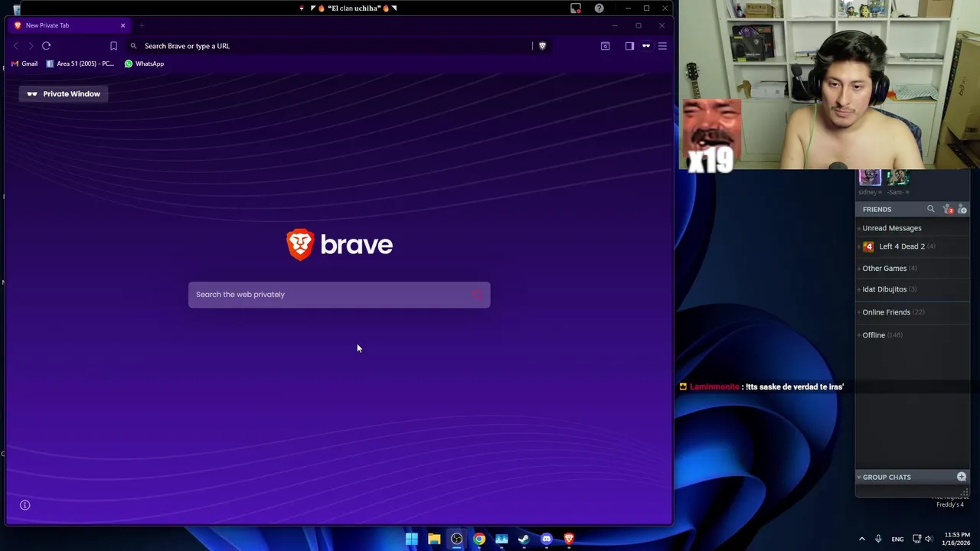Open pending friend invites icon in Steam
Image resolution: width=980 pixels, height=551 pixels.
(x=948, y=209)
